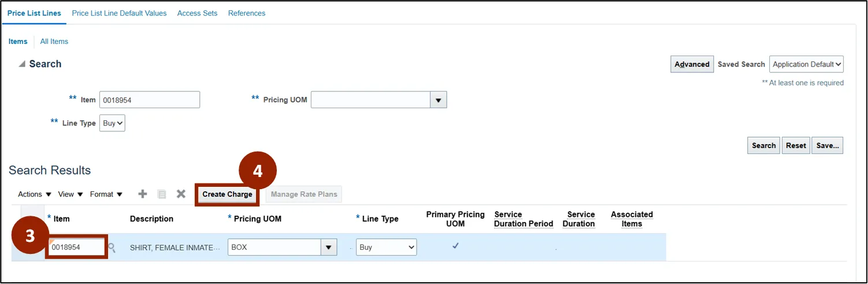
Task: Click the Create Charge button
Action: pos(227,194)
